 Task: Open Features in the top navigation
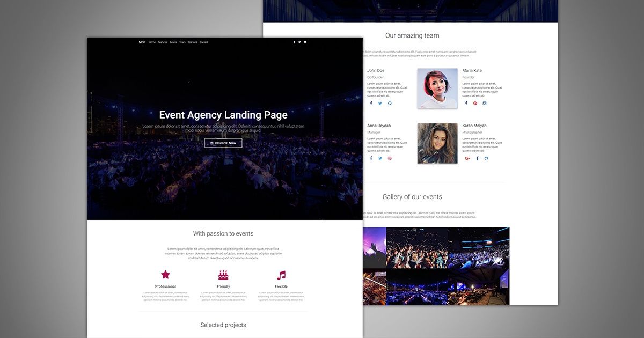pyautogui.click(x=163, y=42)
